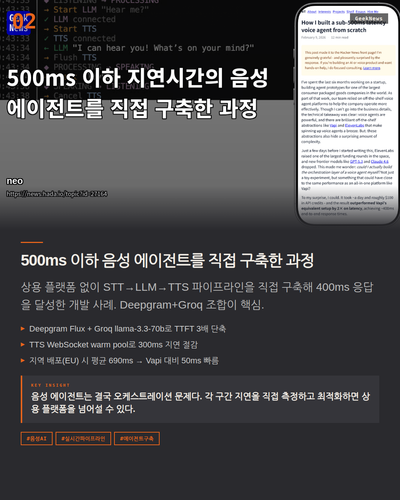Click the "Learn more" link in yellow notice
This screenshot has height=500, width=400.
pyautogui.click(x=371, y=68)
